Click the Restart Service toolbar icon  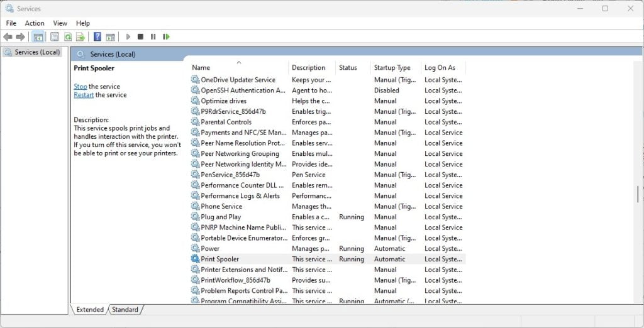[x=166, y=37]
